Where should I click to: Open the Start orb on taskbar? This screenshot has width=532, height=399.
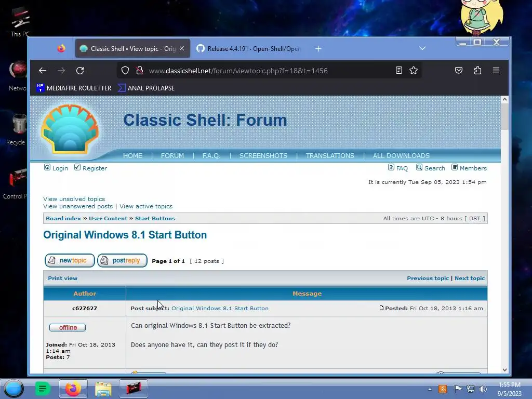coord(14,389)
